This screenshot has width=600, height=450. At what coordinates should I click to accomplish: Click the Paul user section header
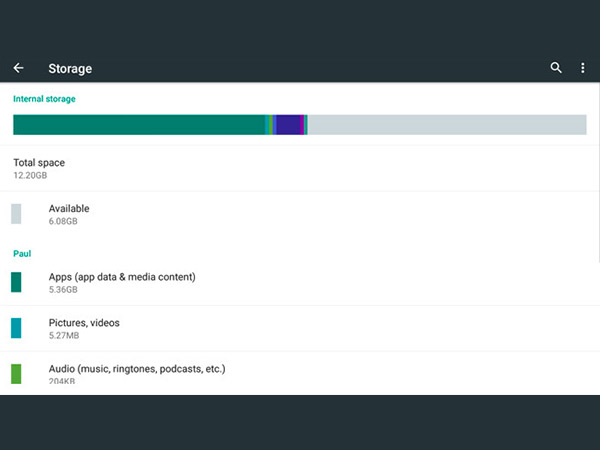click(x=22, y=254)
